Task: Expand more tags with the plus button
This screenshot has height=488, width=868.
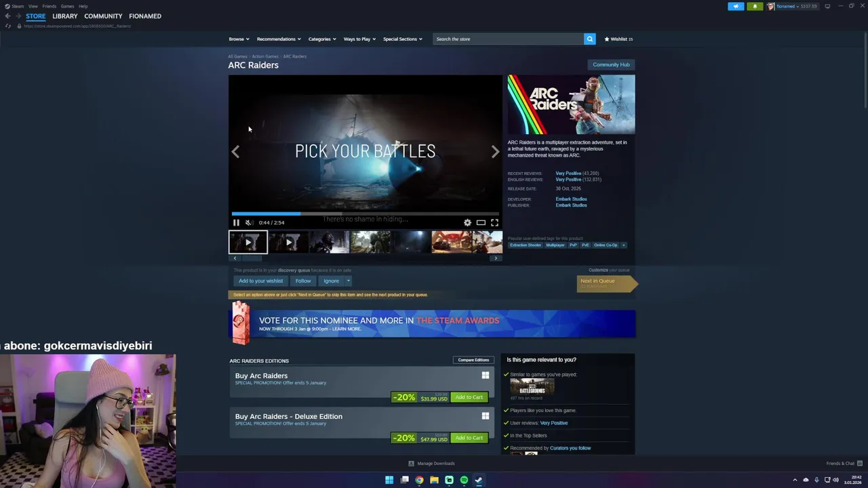Action: click(623, 245)
